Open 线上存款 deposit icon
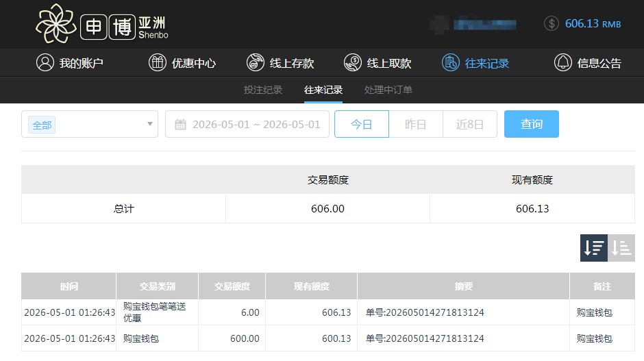The image size is (644, 361). [255, 63]
